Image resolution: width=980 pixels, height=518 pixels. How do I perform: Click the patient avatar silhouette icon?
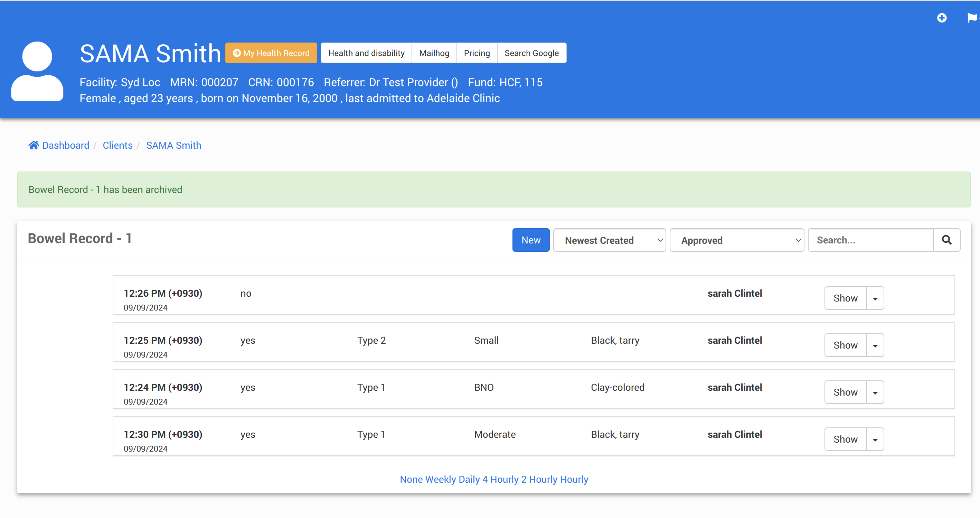point(37,72)
